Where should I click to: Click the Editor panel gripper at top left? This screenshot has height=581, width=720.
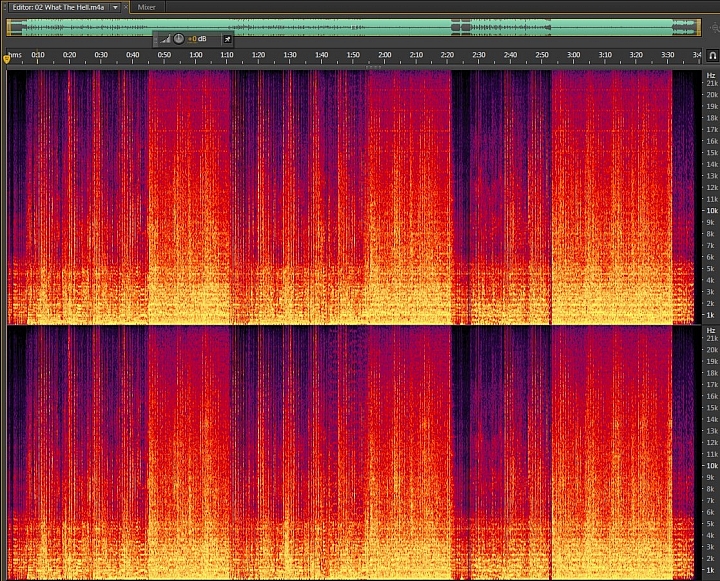coord(5,7)
